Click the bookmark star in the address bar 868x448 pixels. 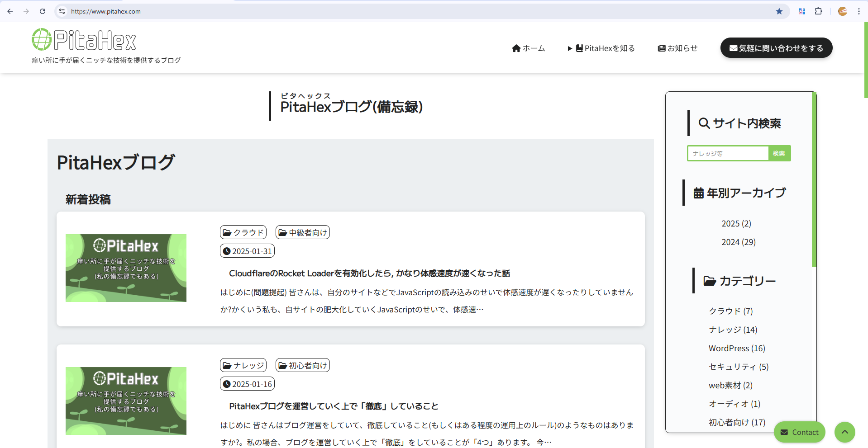779,11
